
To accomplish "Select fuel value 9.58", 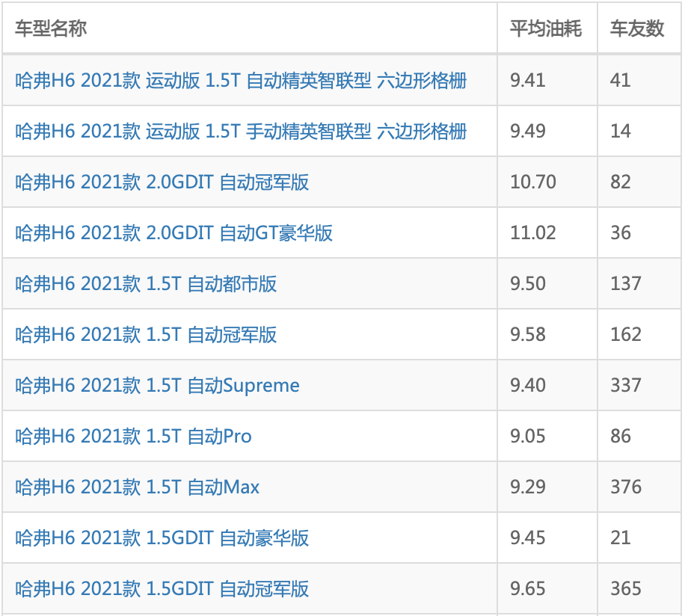I will (x=528, y=334).
